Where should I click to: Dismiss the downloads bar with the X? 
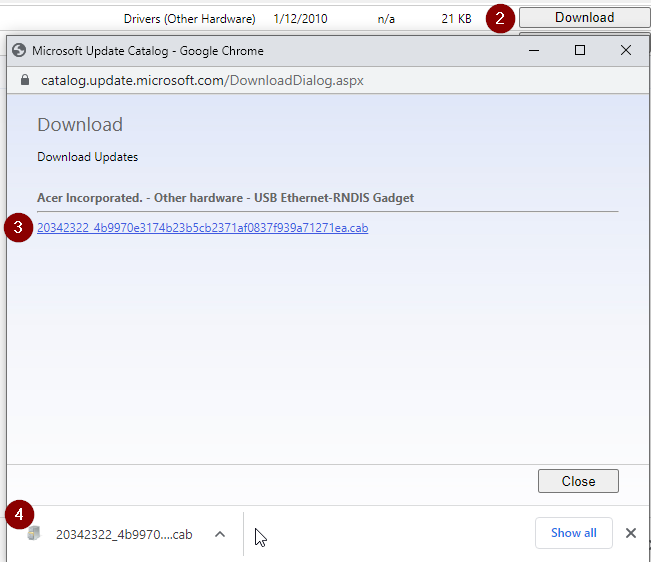(x=630, y=533)
